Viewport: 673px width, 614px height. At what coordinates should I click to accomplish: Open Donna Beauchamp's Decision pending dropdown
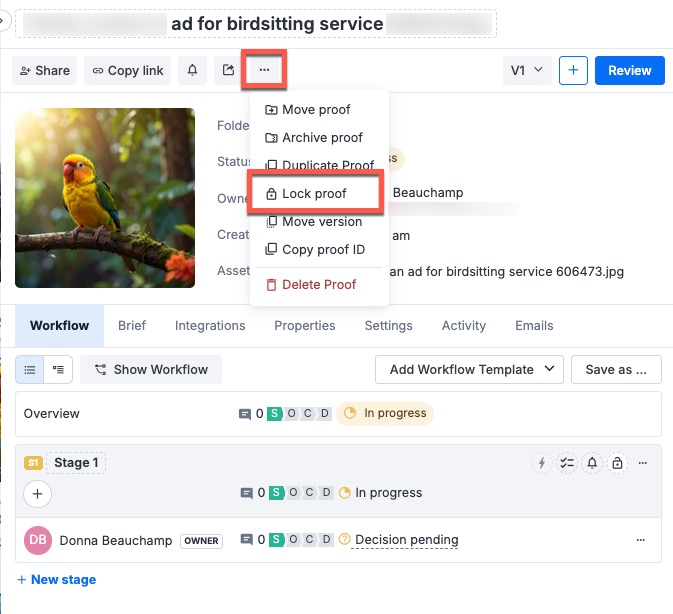(406, 540)
